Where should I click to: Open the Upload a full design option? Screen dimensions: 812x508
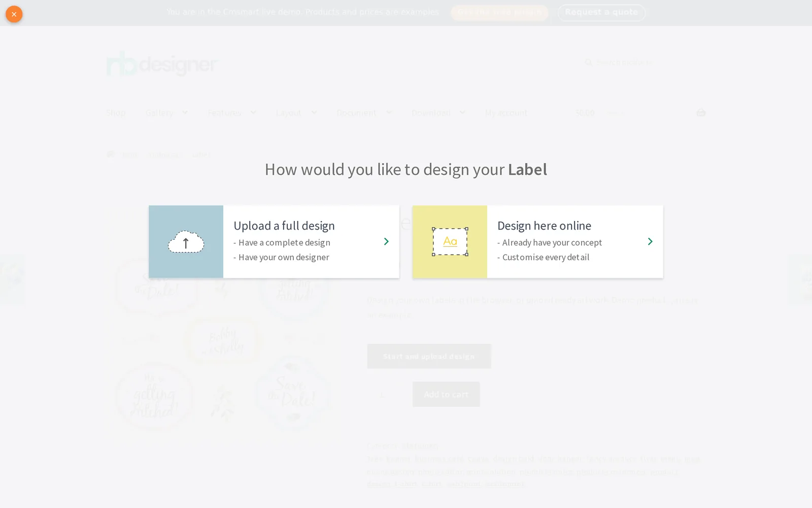point(274,242)
